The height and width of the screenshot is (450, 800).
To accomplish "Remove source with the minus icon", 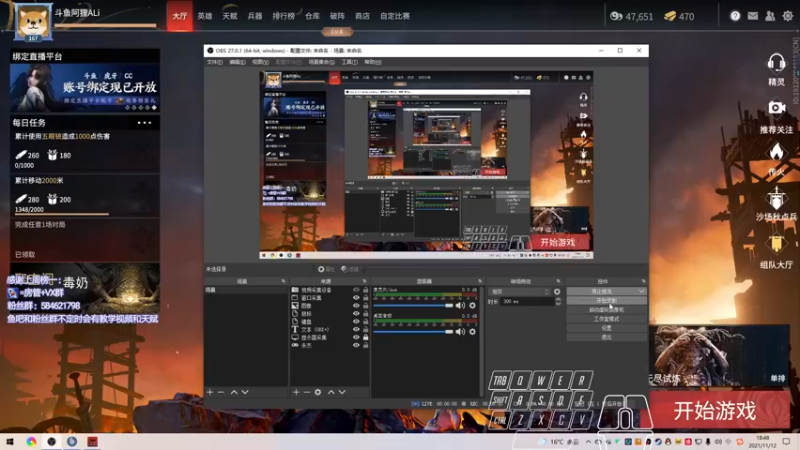I will pos(307,392).
